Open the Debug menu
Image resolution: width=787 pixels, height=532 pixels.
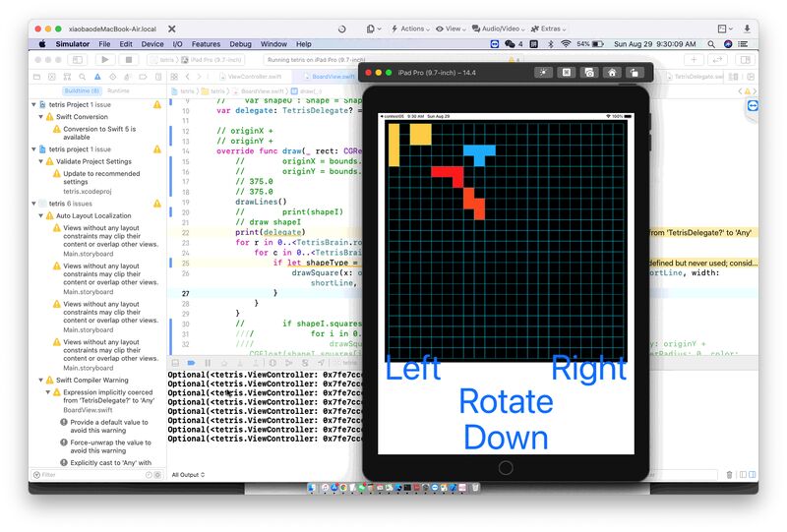[x=240, y=44]
